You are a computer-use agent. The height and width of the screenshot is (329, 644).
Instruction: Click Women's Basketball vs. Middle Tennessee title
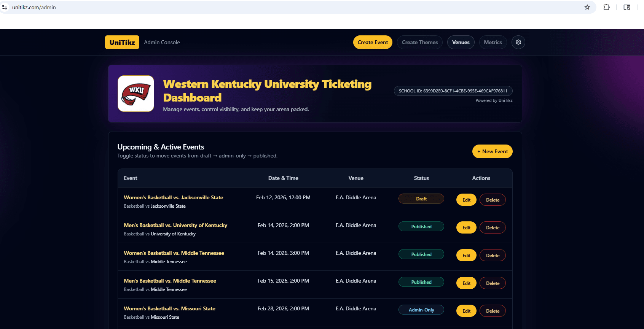click(x=174, y=253)
